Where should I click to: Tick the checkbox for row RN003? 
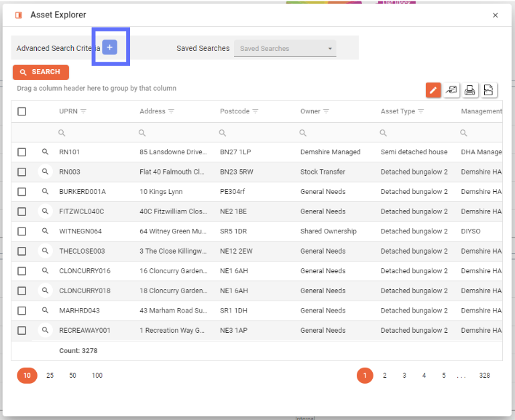(22, 172)
